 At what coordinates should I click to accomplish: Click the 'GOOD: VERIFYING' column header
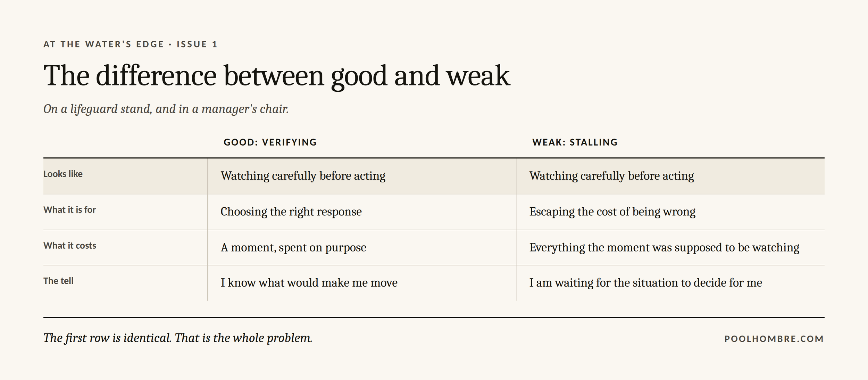tap(270, 142)
